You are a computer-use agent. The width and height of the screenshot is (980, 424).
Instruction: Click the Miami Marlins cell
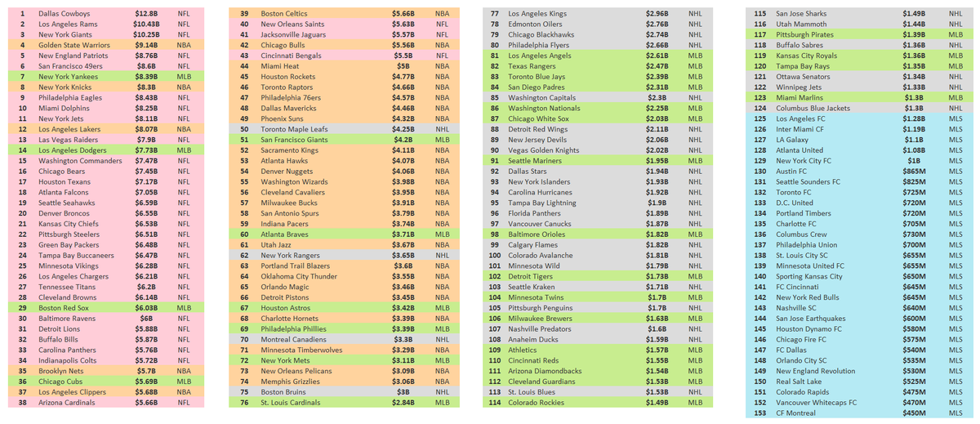point(800,97)
